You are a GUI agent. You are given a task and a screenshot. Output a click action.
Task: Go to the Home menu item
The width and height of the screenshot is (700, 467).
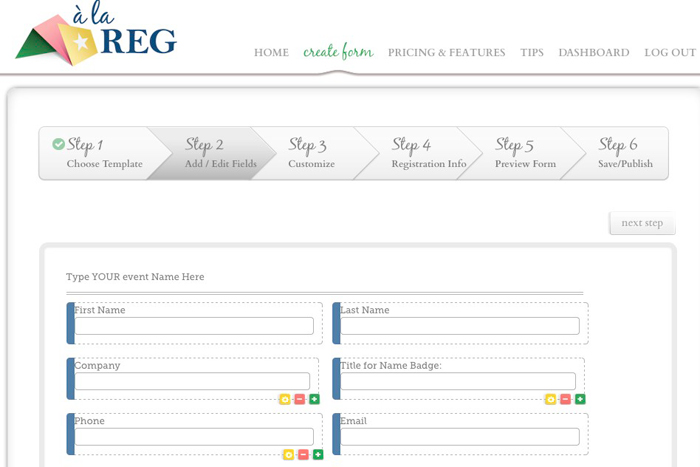[271, 53]
